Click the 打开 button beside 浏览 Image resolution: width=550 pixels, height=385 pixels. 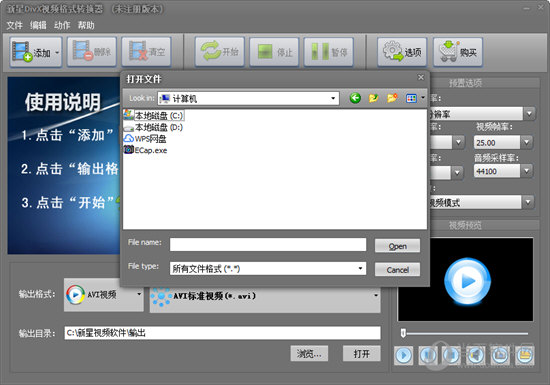pos(362,353)
